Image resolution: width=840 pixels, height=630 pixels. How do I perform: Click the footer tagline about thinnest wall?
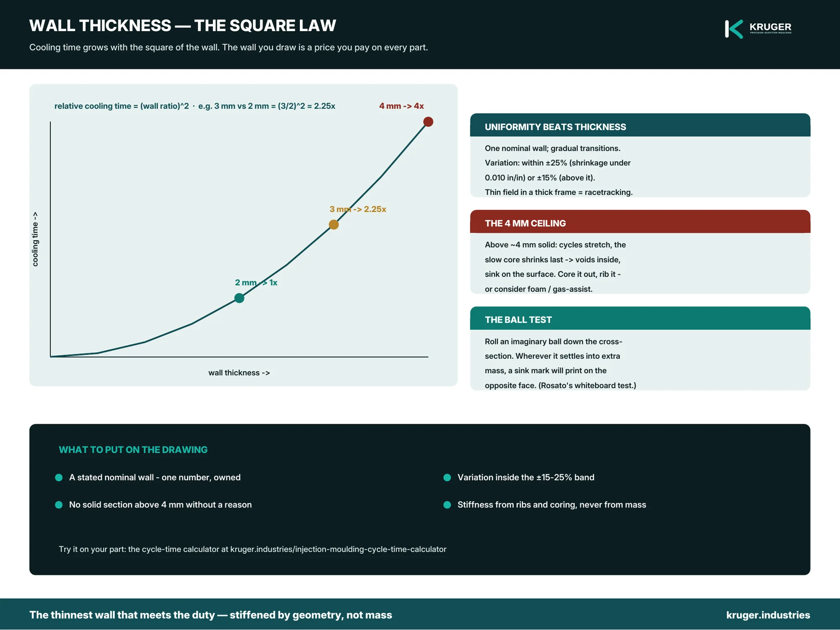pyautogui.click(x=211, y=615)
